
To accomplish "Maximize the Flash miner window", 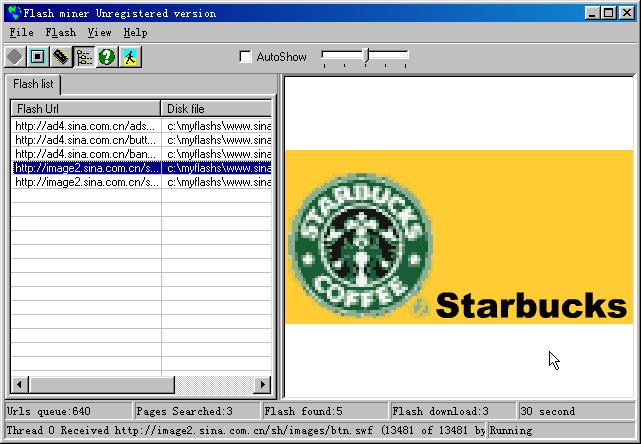I will coord(608,13).
